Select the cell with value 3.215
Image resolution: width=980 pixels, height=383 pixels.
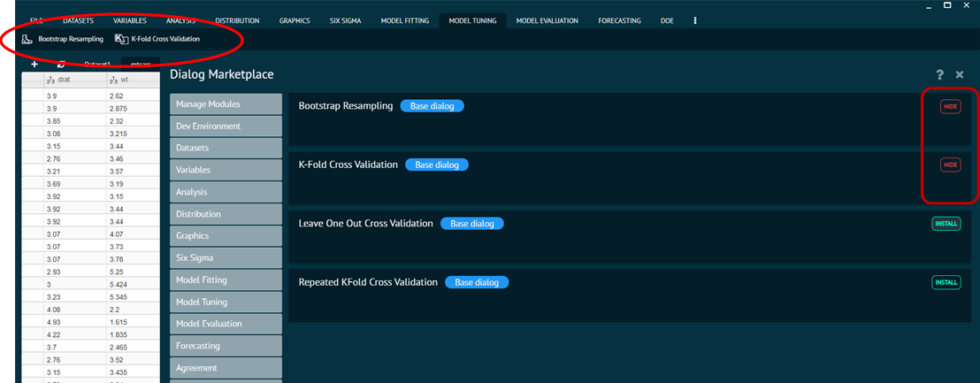click(x=133, y=134)
